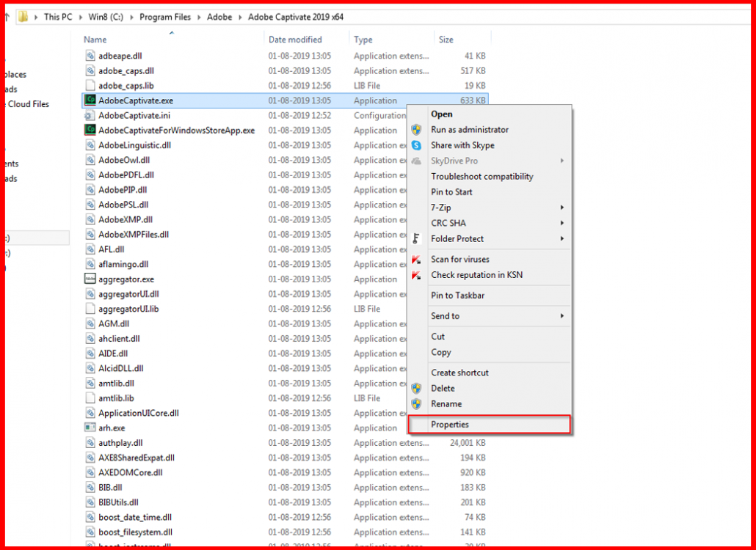Click the shield icon on Run as administrator
756x550 pixels.
point(417,130)
